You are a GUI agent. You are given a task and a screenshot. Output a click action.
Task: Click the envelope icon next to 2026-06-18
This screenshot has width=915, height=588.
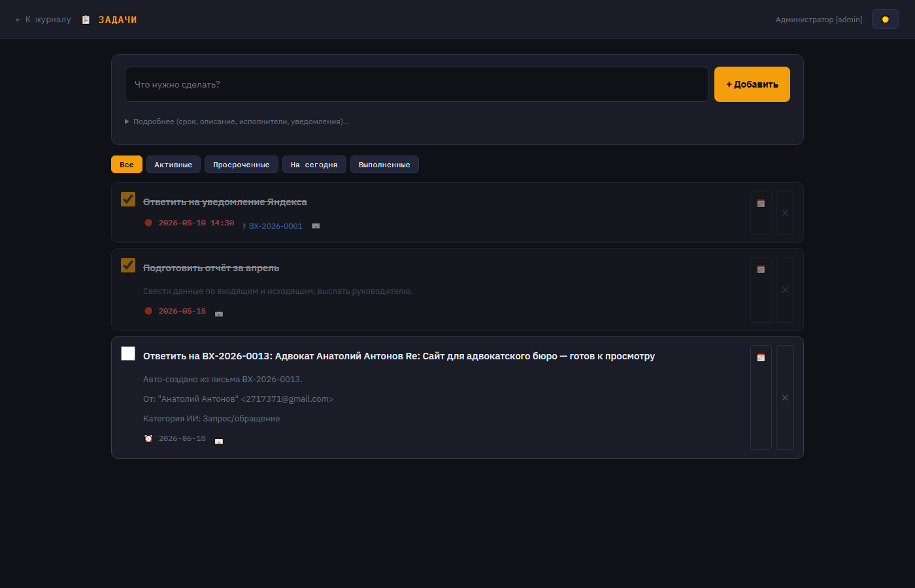[x=219, y=442]
